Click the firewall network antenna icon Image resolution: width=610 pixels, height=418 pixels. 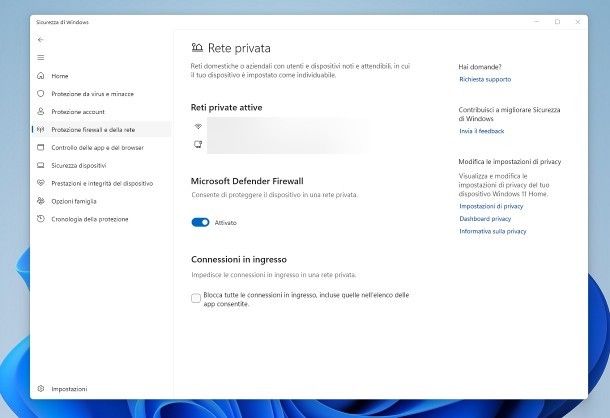(x=40, y=129)
